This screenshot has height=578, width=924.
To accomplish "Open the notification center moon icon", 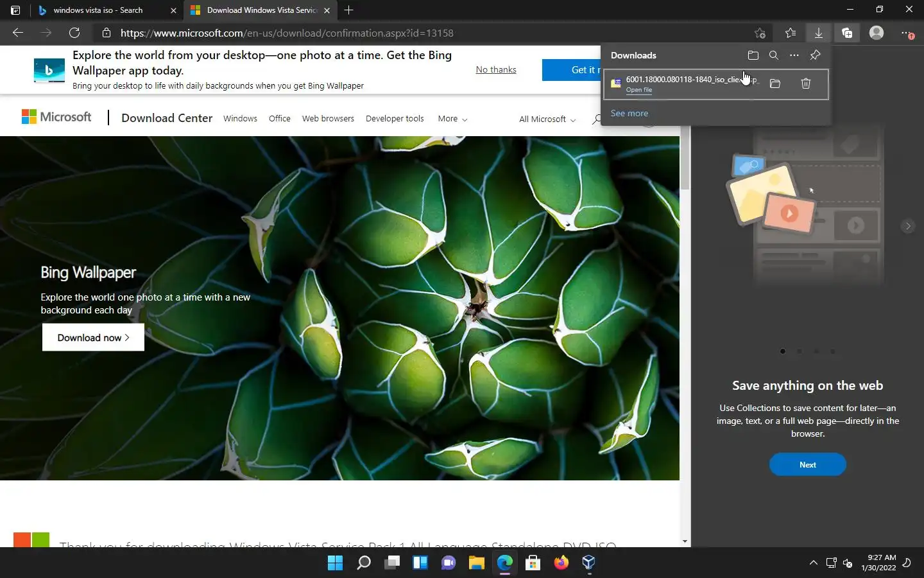I will (907, 563).
